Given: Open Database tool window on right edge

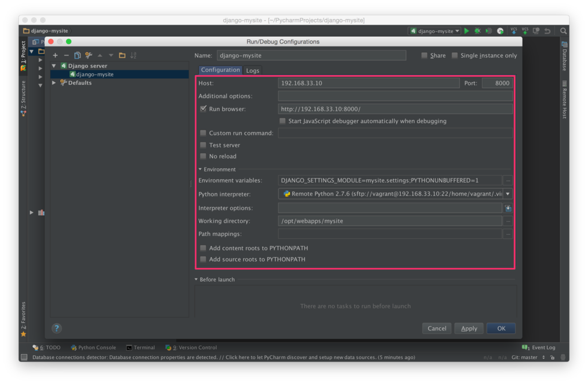Looking at the screenshot, I should 564,56.
